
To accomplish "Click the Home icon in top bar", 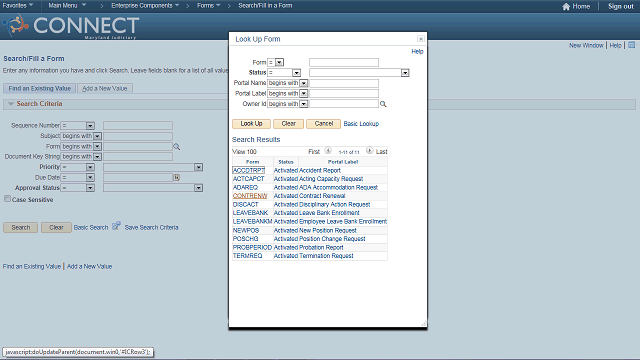I will [x=566, y=6].
